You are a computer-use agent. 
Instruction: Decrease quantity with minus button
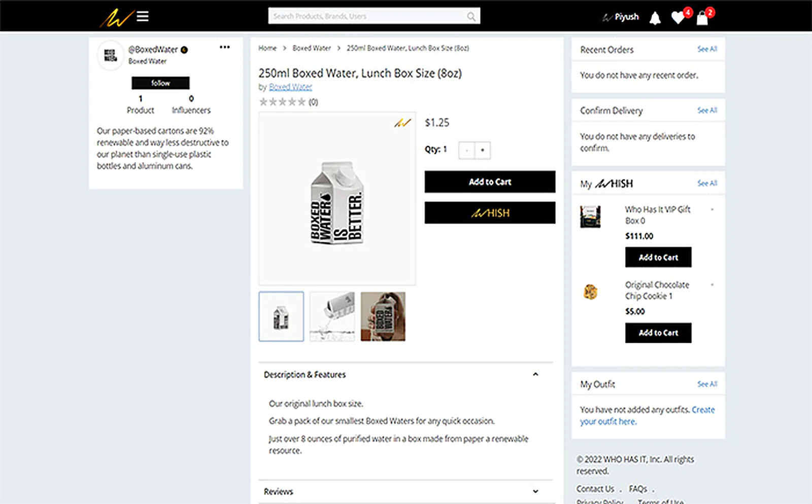pos(466,150)
